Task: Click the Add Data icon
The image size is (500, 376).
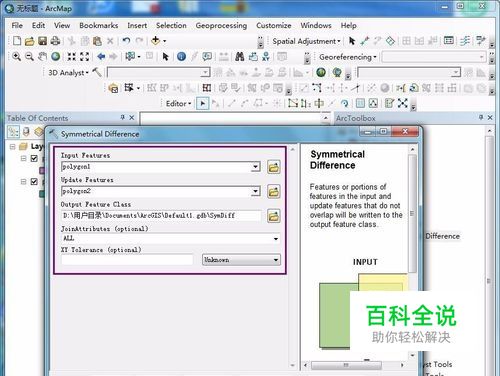Action: coord(156,41)
